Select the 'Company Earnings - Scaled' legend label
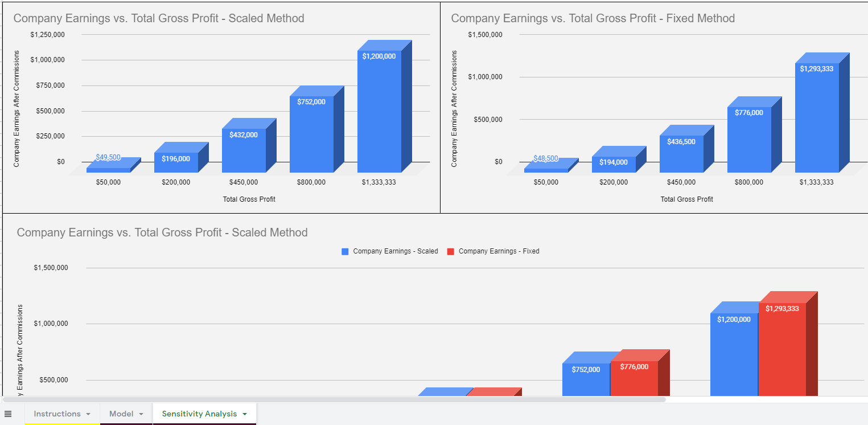This screenshot has width=868, height=425. pos(396,251)
